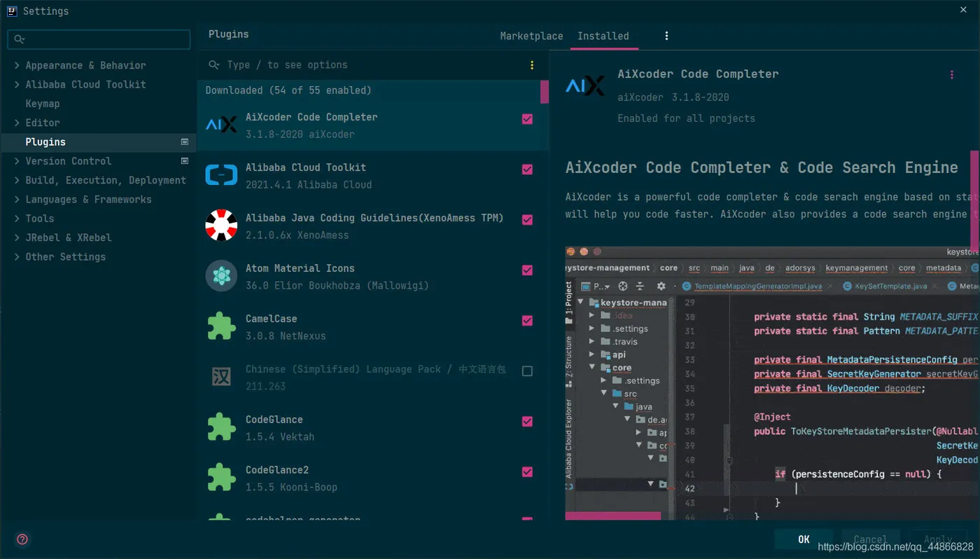The width and height of the screenshot is (980, 559).
Task: Click the OK button
Action: tap(804, 539)
